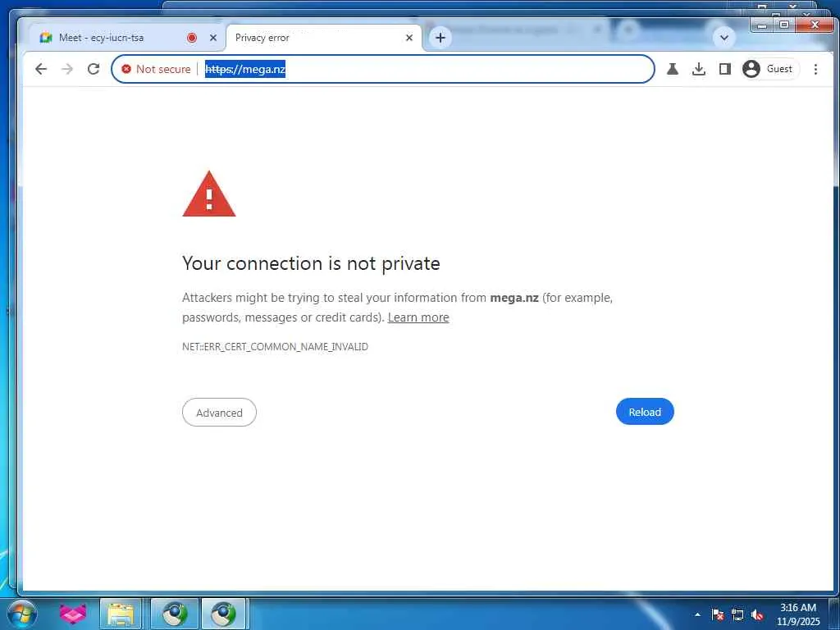
Task: Click the muted volume tray icon
Action: (757, 614)
